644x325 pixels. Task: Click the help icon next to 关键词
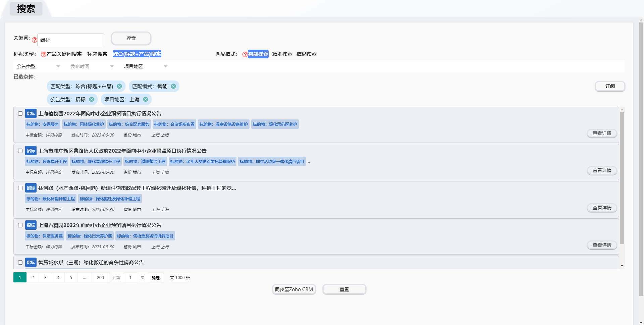click(35, 40)
